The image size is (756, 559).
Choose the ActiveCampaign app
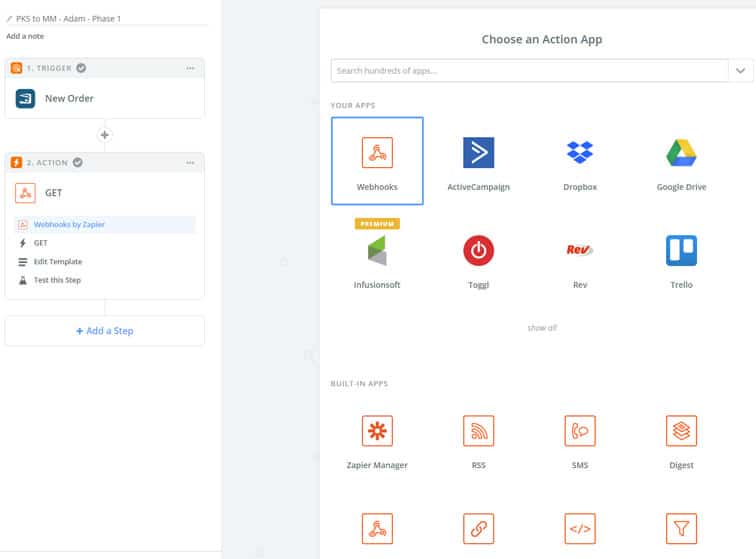[478, 160]
